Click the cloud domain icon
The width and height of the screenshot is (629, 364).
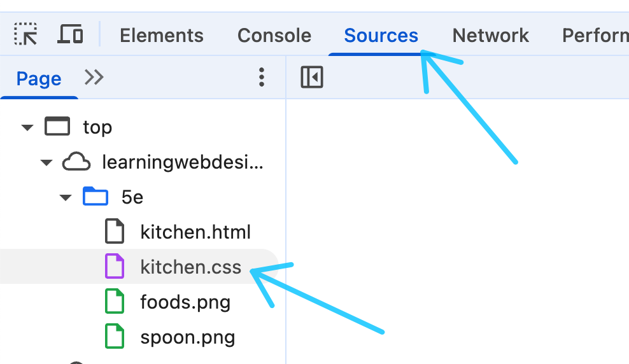(x=76, y=162)
